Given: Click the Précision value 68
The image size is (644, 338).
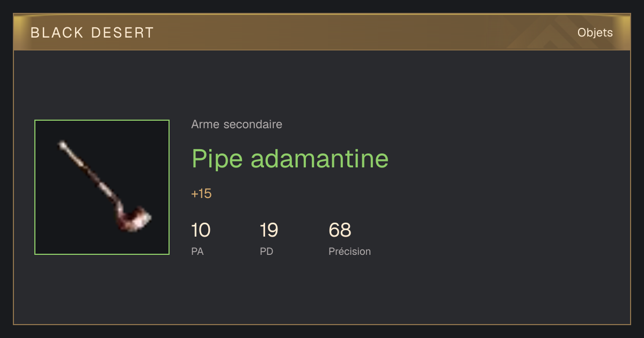Looking at the screenshot, I should pyautogui.click(x=340, y=230).
